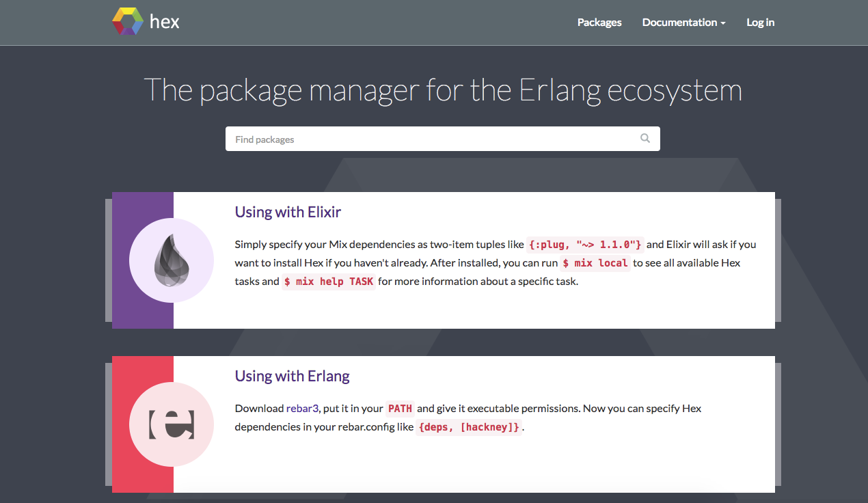Screen dimensions: 868x503
Task: Click the search magnifier icon
Action: 645,138
